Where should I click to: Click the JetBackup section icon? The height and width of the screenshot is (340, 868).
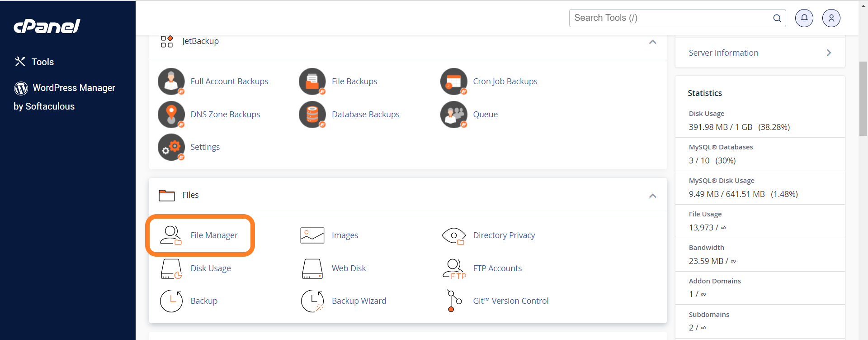[x=167, y=41]
